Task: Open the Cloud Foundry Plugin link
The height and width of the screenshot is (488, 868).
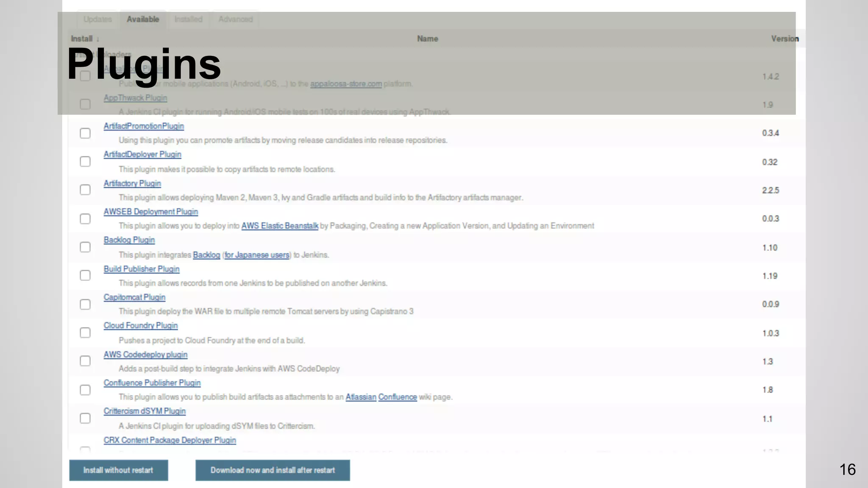Action: 141,326
